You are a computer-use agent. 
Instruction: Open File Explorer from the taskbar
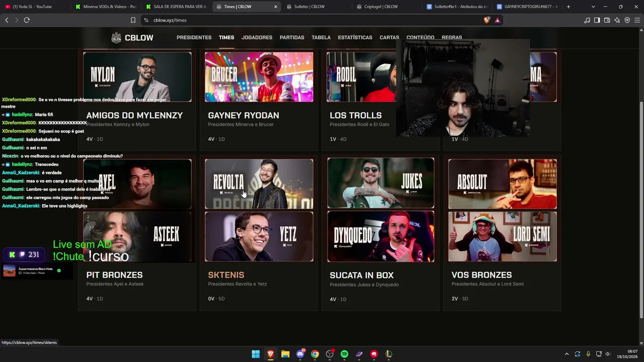tap(285, 354)
